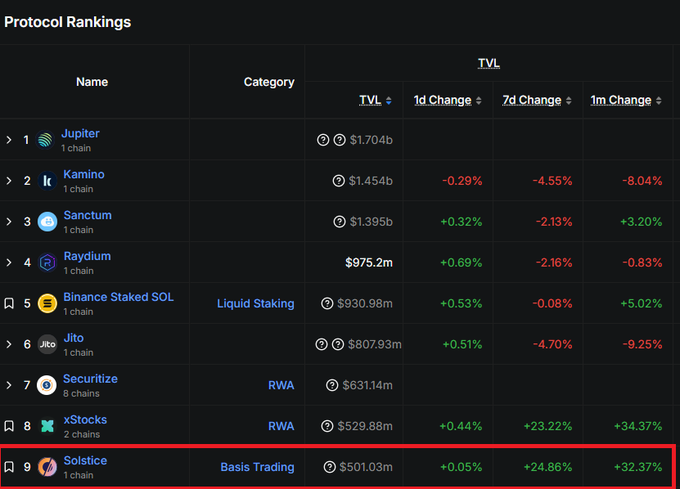Expand the Raydium row

tap(9, 263)
